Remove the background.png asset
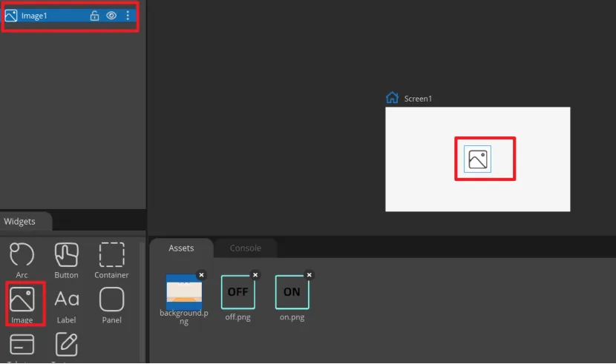 click(200, 275)
